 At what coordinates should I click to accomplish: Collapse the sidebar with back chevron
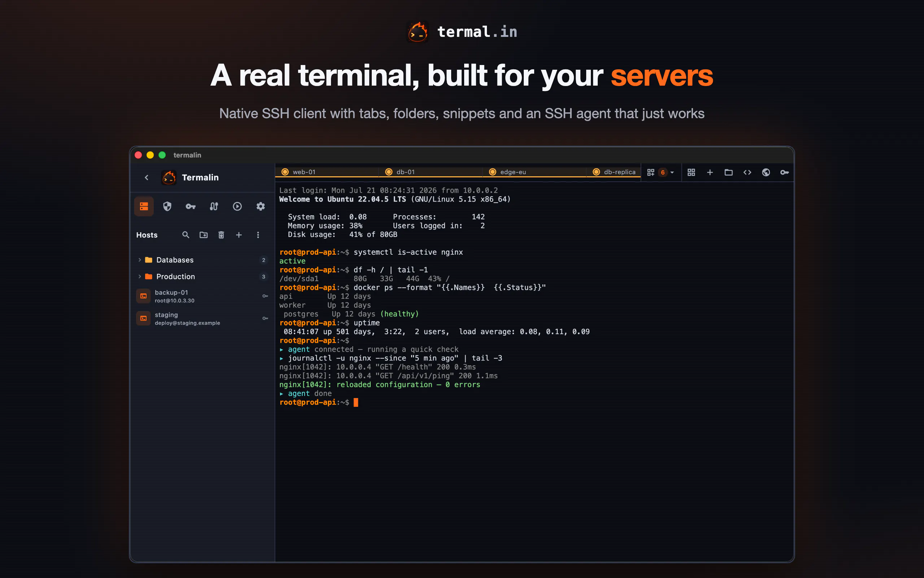[146, 177]
